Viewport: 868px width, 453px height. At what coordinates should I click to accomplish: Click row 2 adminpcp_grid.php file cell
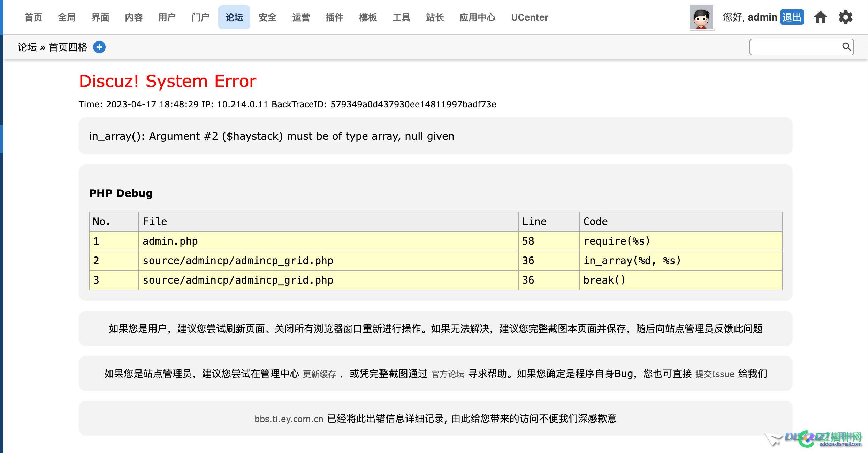(x=328, y=261)
